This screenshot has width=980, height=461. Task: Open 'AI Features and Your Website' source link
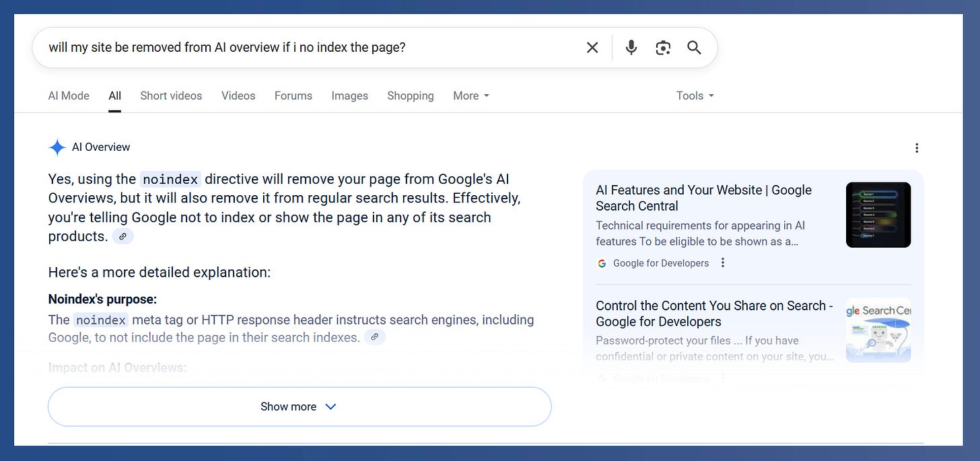[x=703, y=198]
